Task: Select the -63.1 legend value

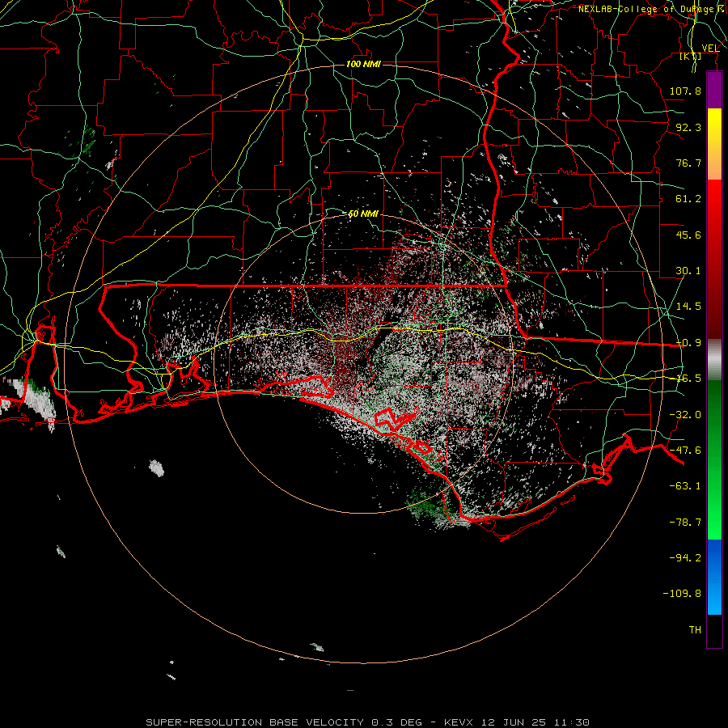Action: click(x=685, y=486)
